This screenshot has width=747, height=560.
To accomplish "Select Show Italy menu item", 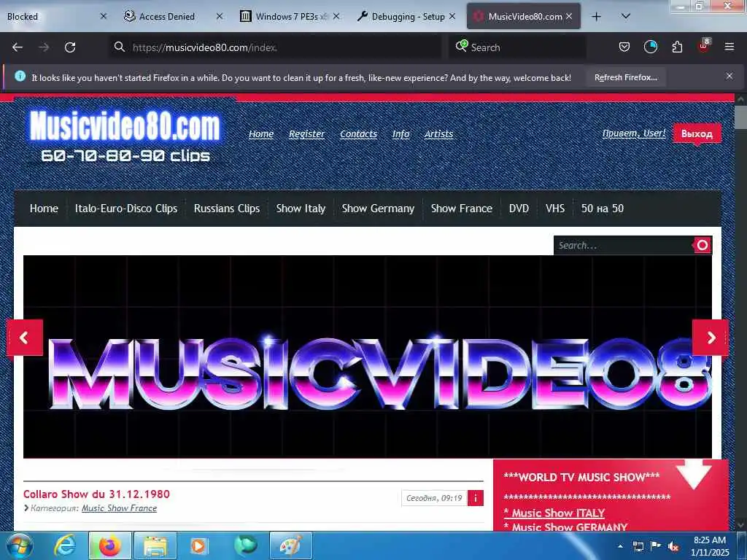I will (301, 209).
